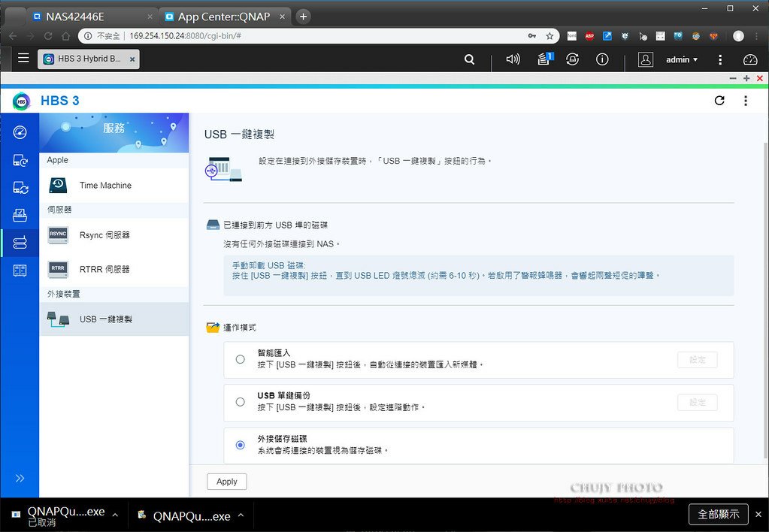Open external devices icon in QTS bar
This screenshot has width=769, height=532.
click(572, 59)
